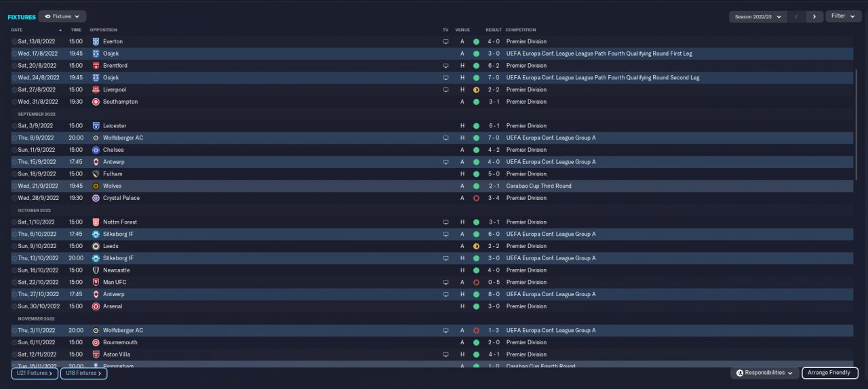The image size is (868, 389).
Task: Click the Brentford club badge icon
Action: pyautogui.click(x=96, y=66)
